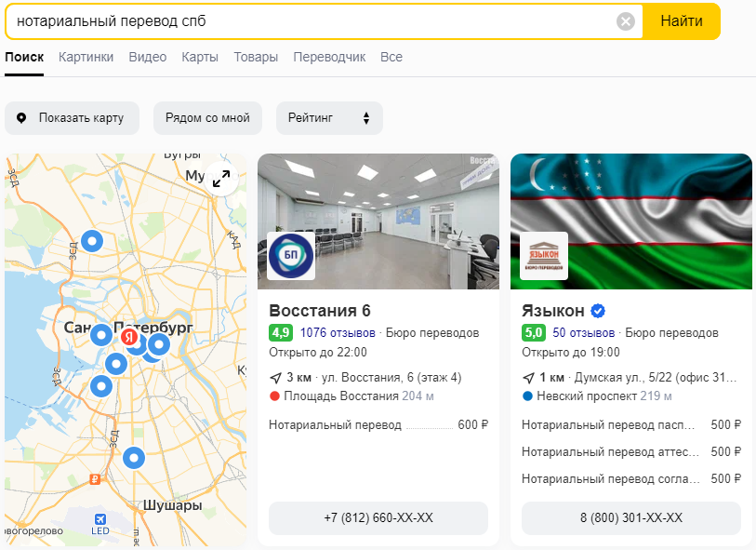
Task: Click address ул. Восстания, 6 (этаж 4)
Action: (391, 377)
